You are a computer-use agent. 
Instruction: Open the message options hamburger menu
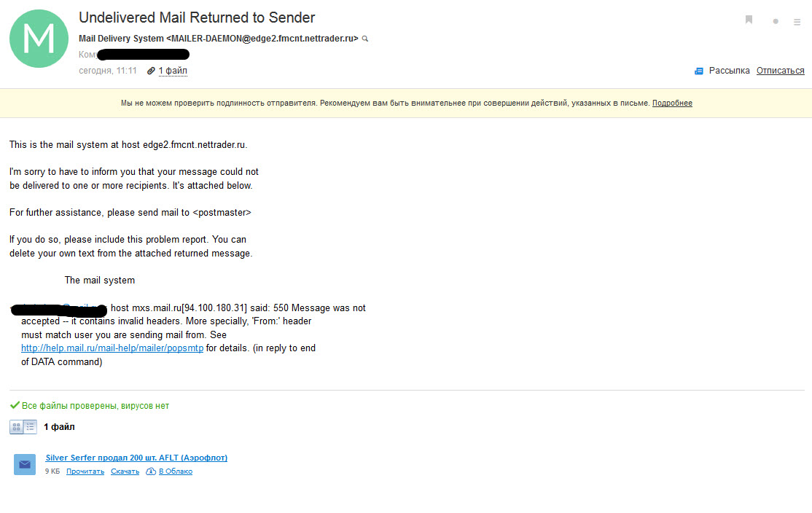click(797, 22)
